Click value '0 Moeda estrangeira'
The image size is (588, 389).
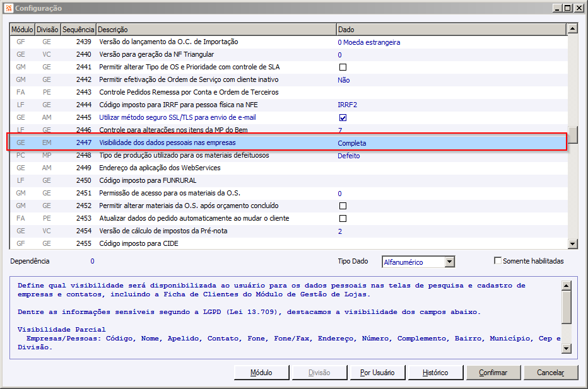[368, 42]
